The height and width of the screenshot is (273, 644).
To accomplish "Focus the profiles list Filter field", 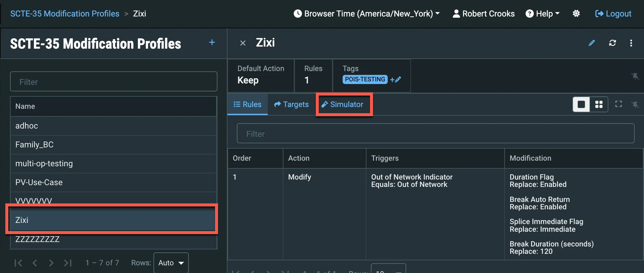I will 114,82.
